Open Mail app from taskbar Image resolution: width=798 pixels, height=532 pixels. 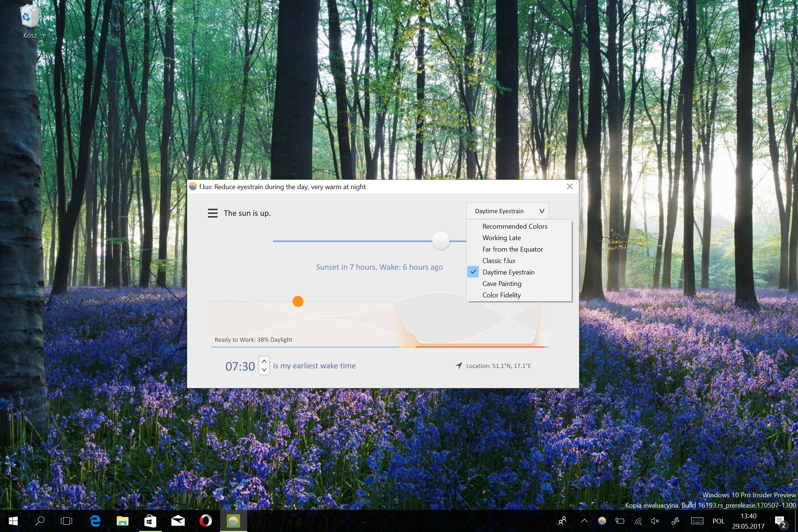(x=178, y=521)
